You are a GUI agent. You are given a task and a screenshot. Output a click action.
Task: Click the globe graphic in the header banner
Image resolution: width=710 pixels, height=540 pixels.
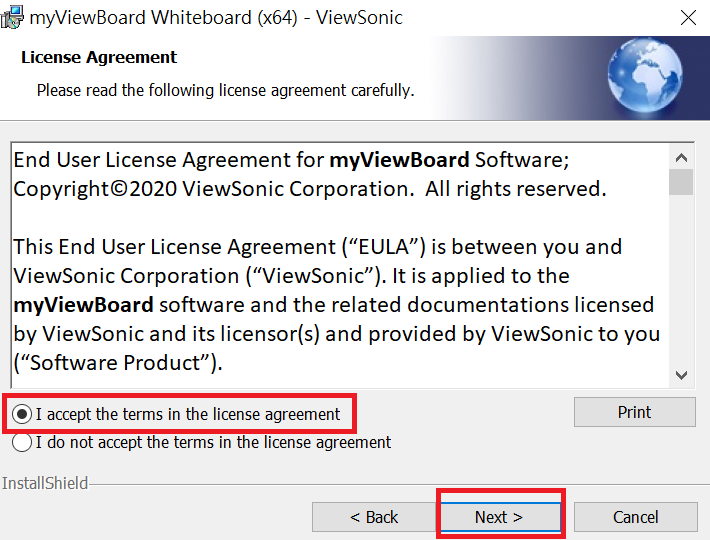645,75
